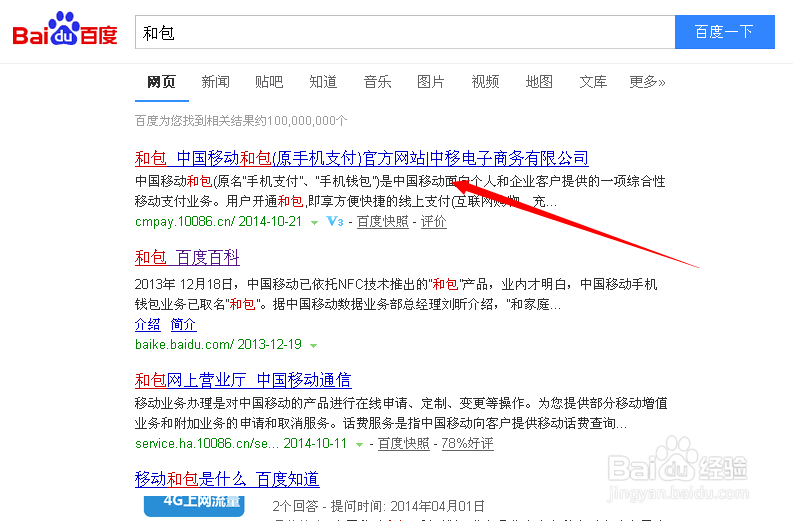Switch to the 视频 tab
This screenshot has width=793, height=521.
(485, 82)
